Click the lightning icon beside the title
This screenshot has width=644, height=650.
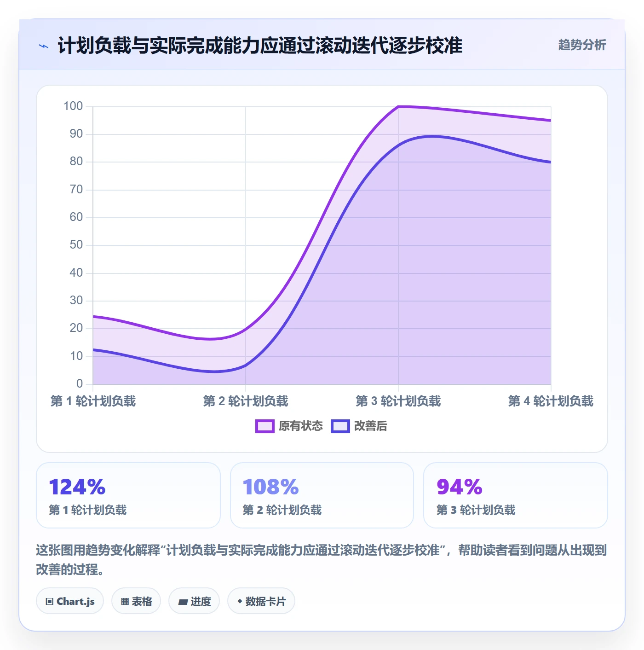44,46
